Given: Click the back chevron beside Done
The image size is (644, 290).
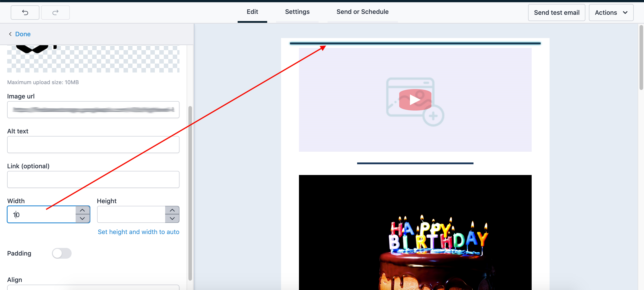Looking at the screenshot, I should coord(10,34).
